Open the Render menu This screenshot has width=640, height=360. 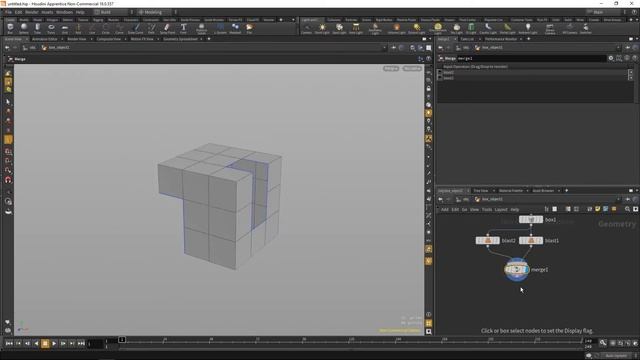pyautogui.click(x=32, y=12)
